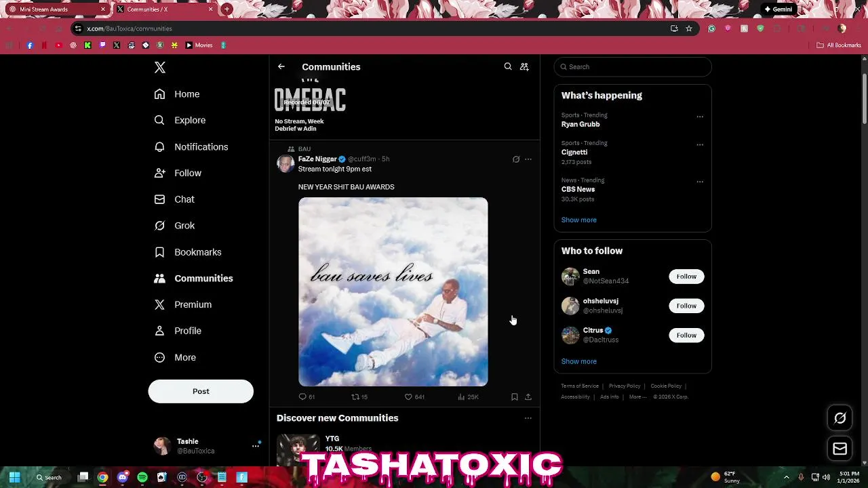Open the Cignetti trend
The width and height of the screenshot is (868, 488).
pyautogui.click(x=574, y=152)
